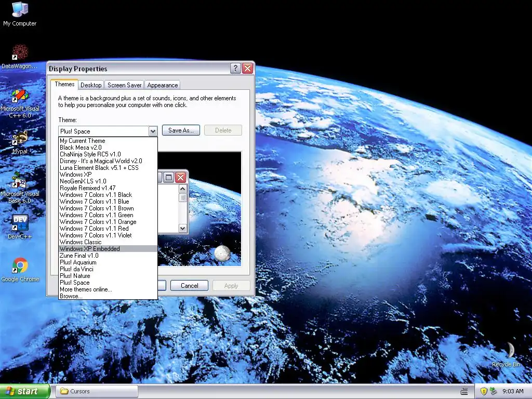Choose Windows 7 Colors v1.1 Green
532x399 pixels.
tap(108, 215)
